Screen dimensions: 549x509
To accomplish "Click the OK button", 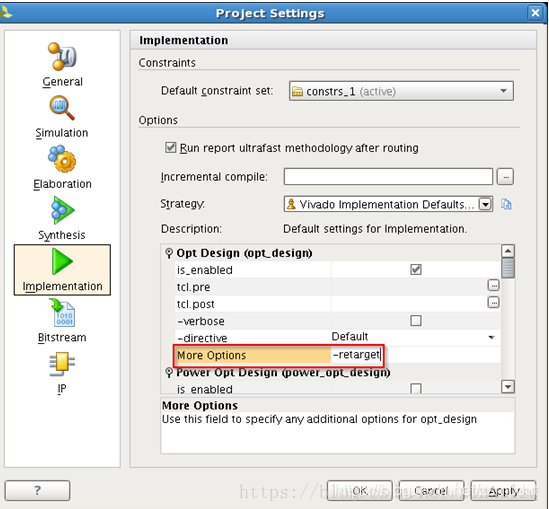I will point(360,491).
